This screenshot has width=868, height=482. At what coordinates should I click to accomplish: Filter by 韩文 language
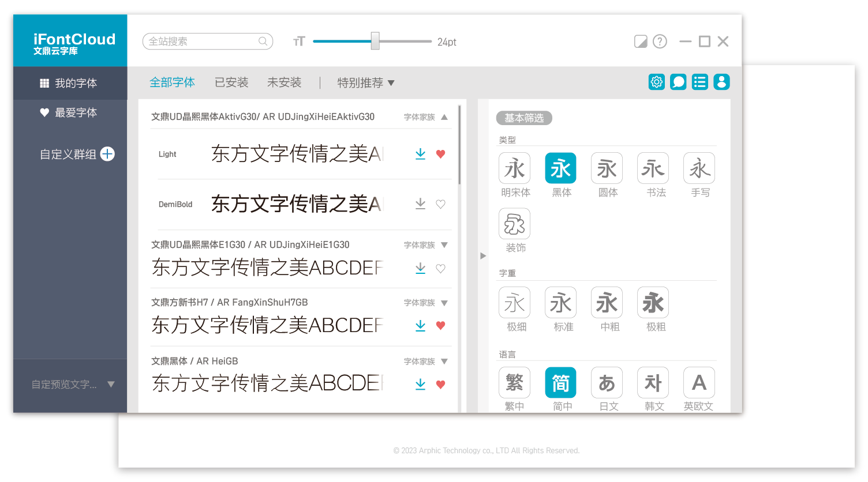[x=653, y=383]
